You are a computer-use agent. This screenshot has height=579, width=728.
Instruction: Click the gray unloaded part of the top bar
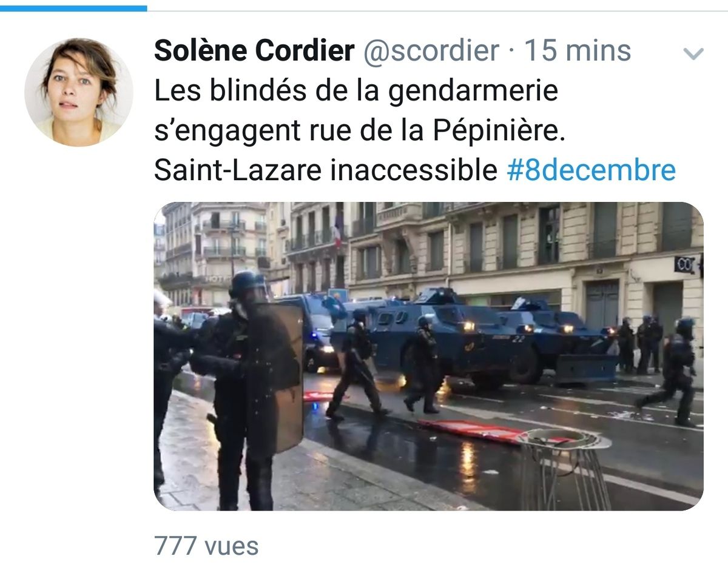437,10
